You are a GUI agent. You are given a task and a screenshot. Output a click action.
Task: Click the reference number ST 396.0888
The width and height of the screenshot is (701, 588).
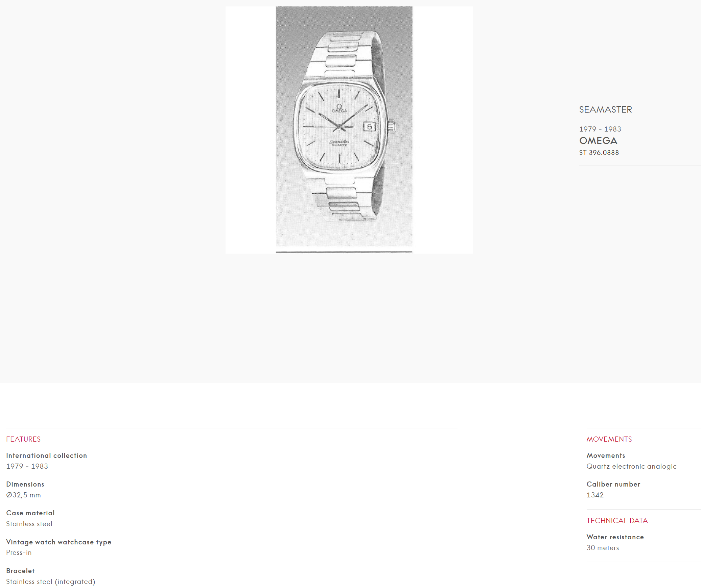(599, 152)
